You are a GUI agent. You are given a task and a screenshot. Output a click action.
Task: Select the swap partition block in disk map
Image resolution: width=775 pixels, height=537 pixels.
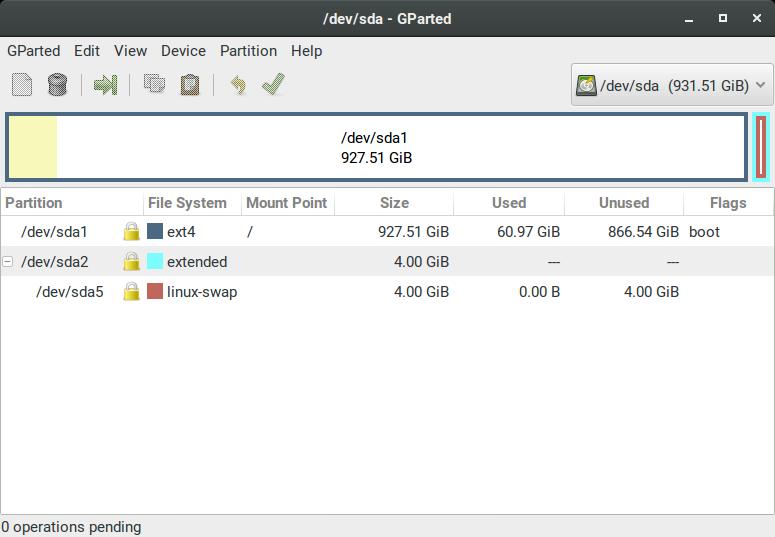pyautogui.click(x=761, y=147)
